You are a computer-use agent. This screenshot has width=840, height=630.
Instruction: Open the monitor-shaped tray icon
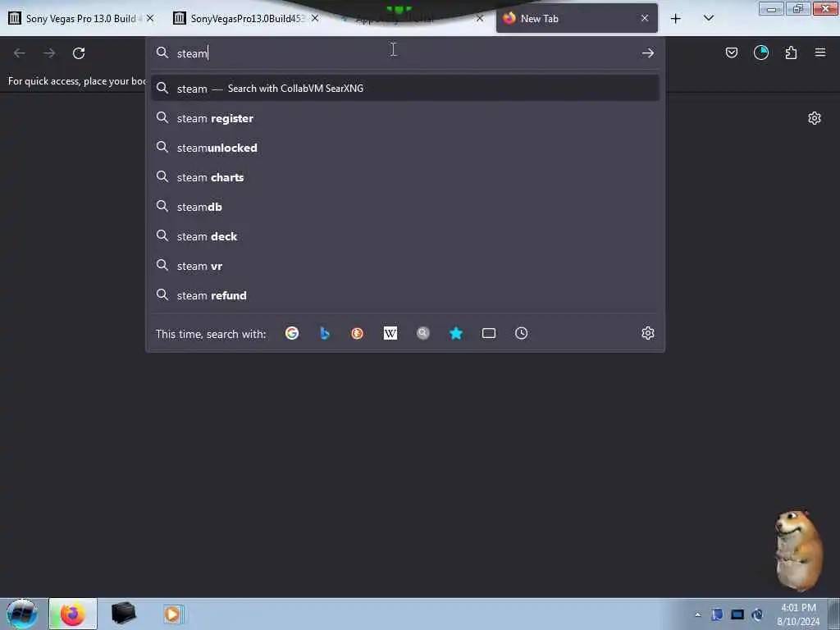pos(737,614)
